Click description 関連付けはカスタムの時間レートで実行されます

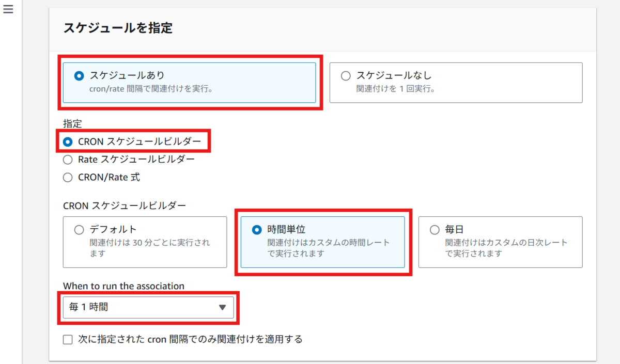(329, 248)
